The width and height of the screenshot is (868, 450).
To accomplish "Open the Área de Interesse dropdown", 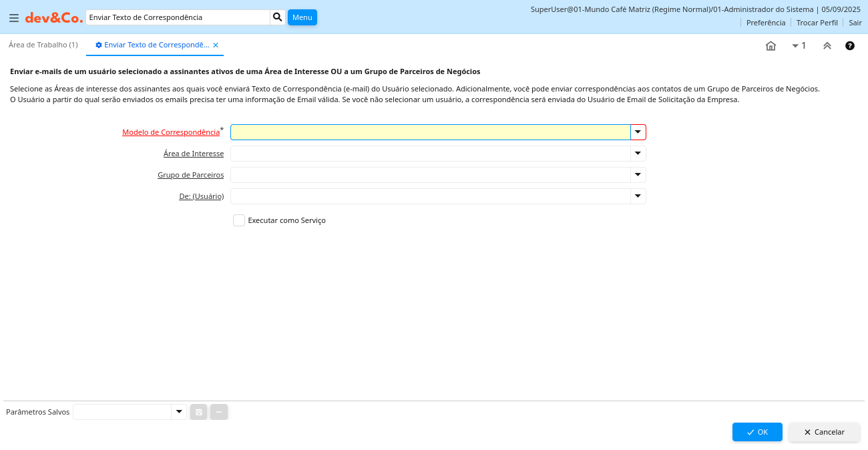I will coord(638,154).
